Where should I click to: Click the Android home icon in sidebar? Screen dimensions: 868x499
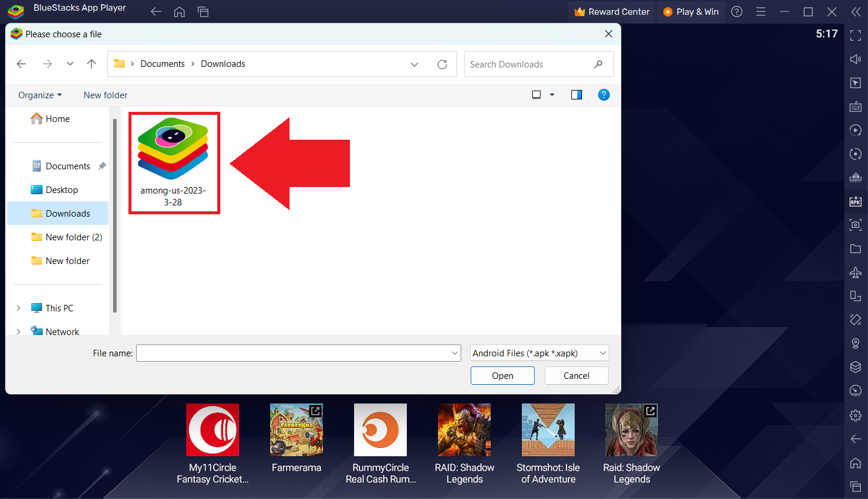856,463
